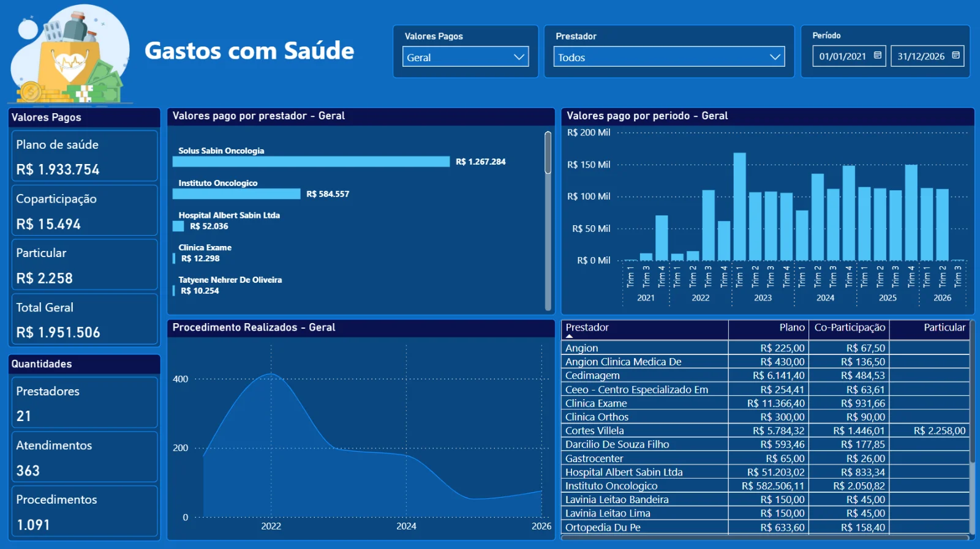Open the end date calendar picker icon

pos(956,56)
